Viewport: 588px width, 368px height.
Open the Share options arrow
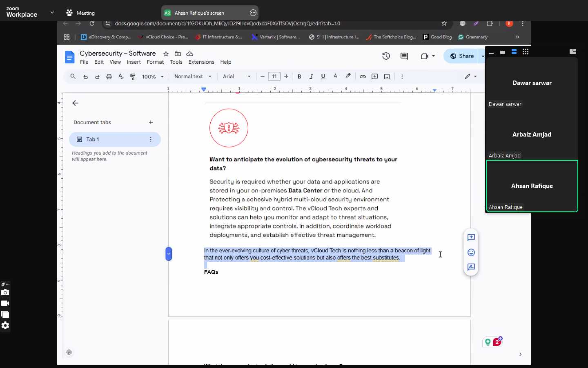pyautogui.click(x=483, y=56)
